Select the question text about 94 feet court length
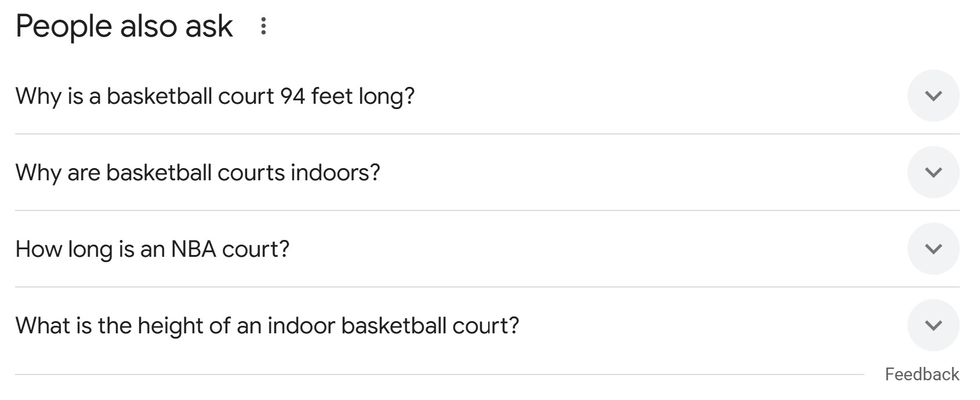980x400 pixels. [215, 96]
